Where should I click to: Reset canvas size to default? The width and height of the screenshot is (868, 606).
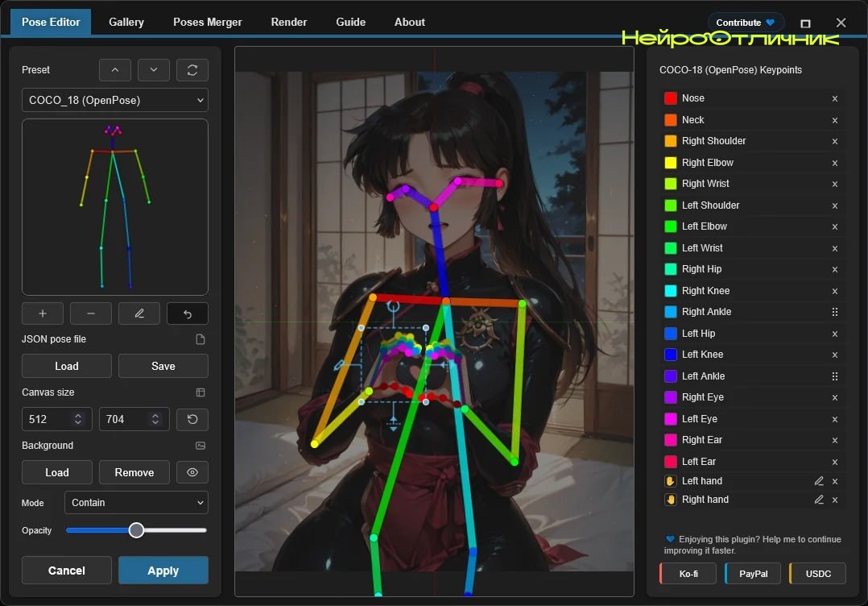[x=192, y=419]
